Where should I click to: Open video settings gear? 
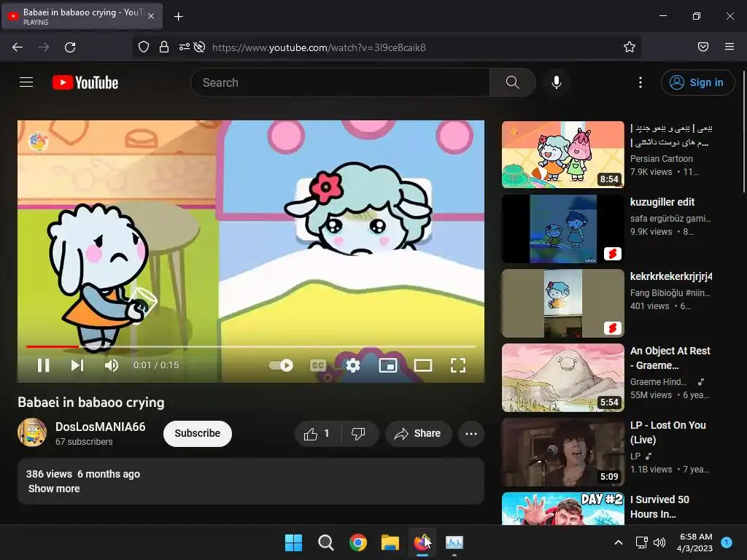[352, 365]
